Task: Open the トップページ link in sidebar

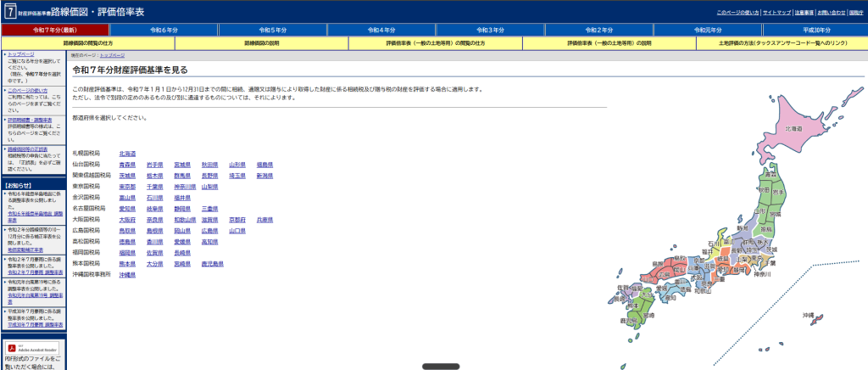Action: [21, 53]
